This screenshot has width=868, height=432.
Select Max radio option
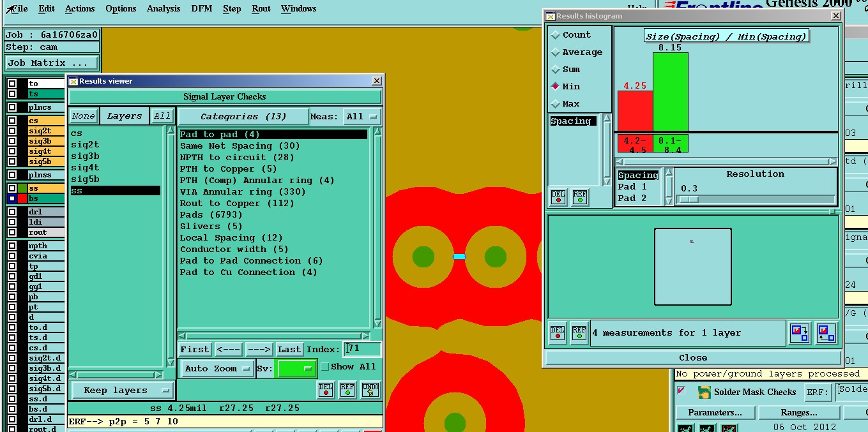point(555,104)
